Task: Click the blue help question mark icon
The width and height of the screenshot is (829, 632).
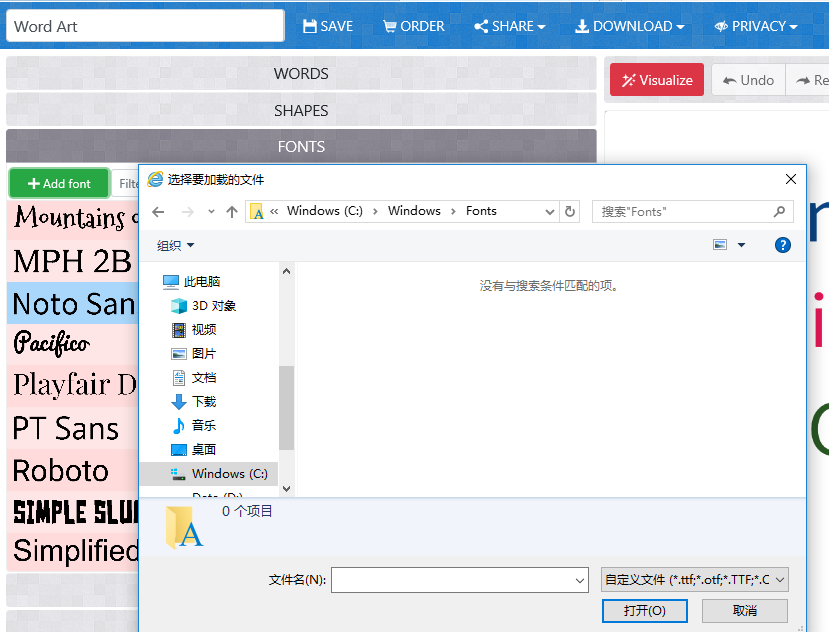Action: point(782,245)
